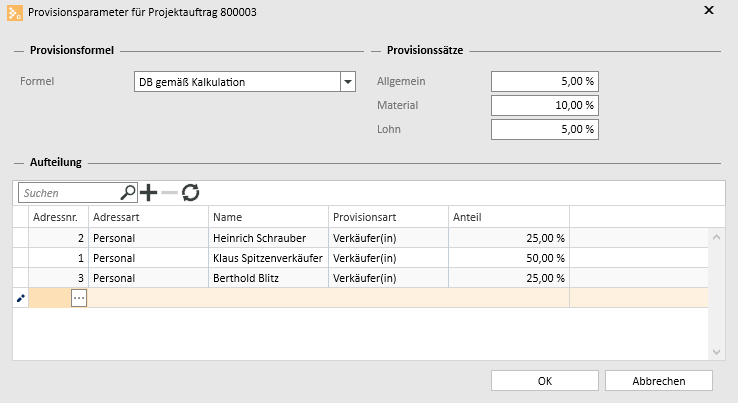Open the Formel dropdown arrow
The height and width of the screenshot is (403, 738).
[x=348, y=82]
